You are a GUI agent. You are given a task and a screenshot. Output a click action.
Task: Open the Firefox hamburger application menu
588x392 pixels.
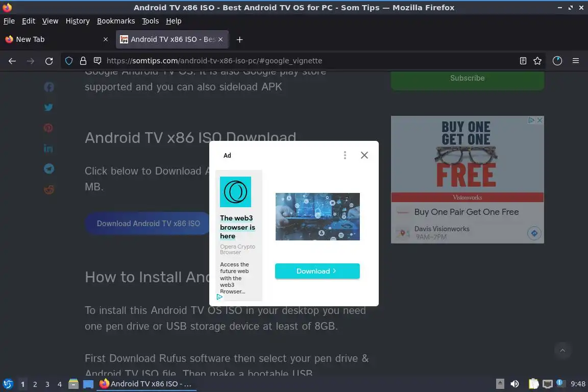coord(576,61)
